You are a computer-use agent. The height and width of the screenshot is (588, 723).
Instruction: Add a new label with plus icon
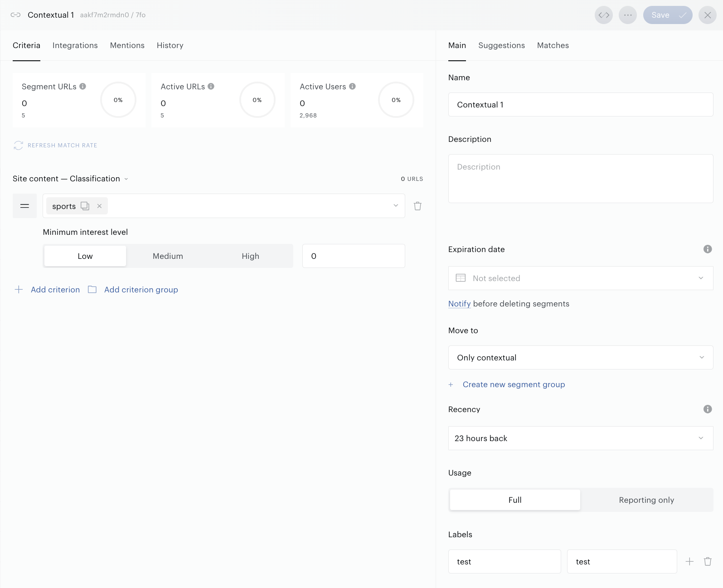click(689, 561)
